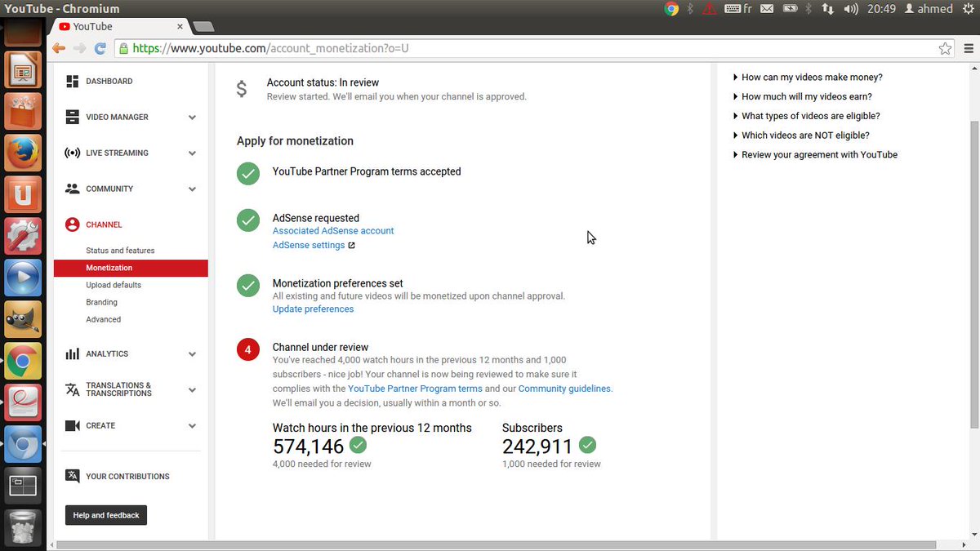
Task: Open the ahmed user menu in panel
Action: click(929, 9)
